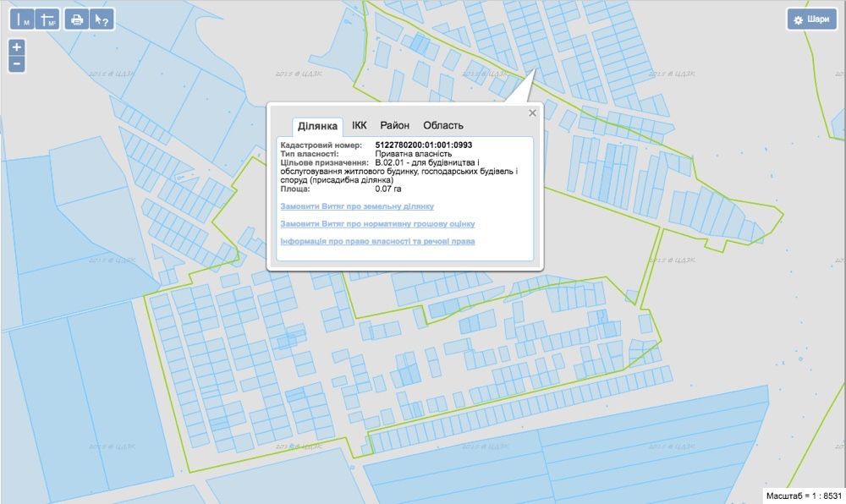Close the parcel info popup
The image size is (846, 504).
(532, 112)
